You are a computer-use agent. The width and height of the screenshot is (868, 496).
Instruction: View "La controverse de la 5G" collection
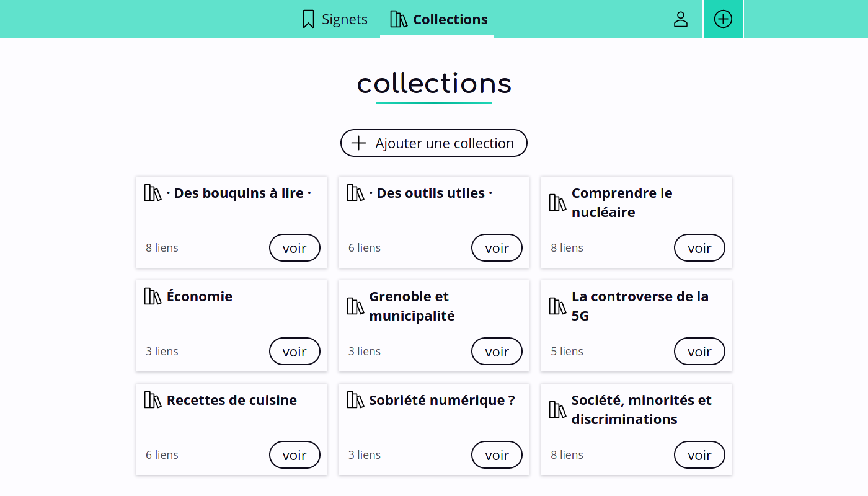coord(699,351)
